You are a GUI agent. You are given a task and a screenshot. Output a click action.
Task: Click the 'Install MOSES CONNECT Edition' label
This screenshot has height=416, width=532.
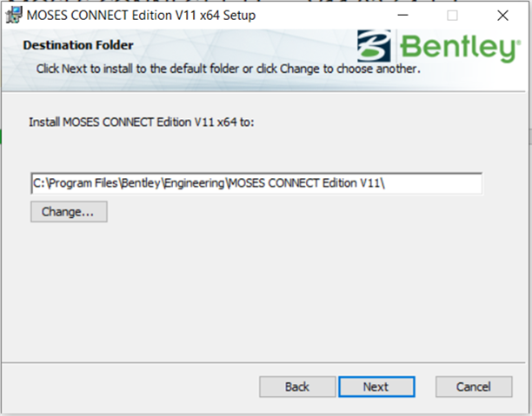click(141, 122)
